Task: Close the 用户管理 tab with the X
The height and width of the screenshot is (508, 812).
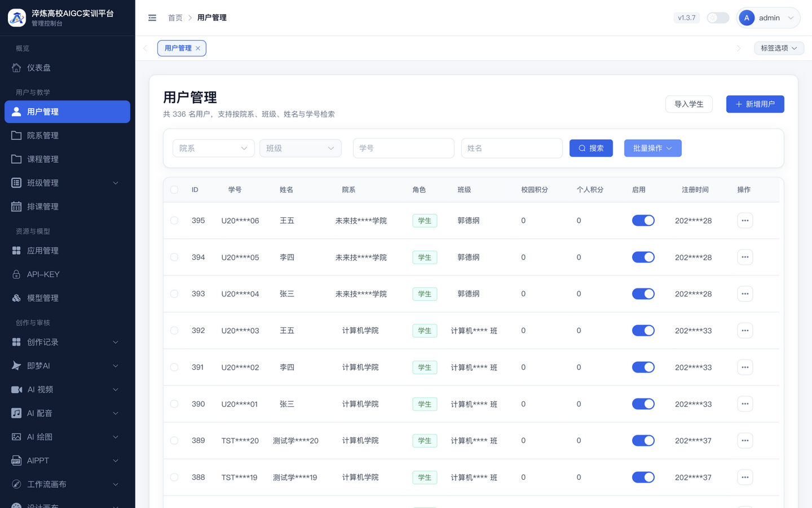Action: tap(198, 49)
